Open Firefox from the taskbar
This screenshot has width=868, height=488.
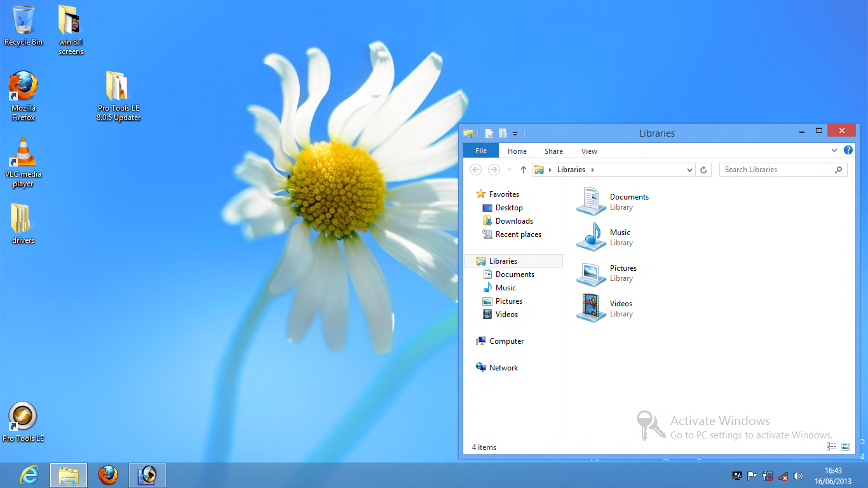pyautogui.click(x=108, y=475)
